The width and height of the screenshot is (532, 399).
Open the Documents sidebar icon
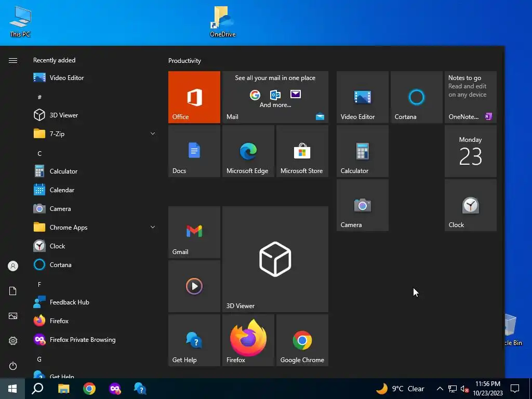[13, 291]
